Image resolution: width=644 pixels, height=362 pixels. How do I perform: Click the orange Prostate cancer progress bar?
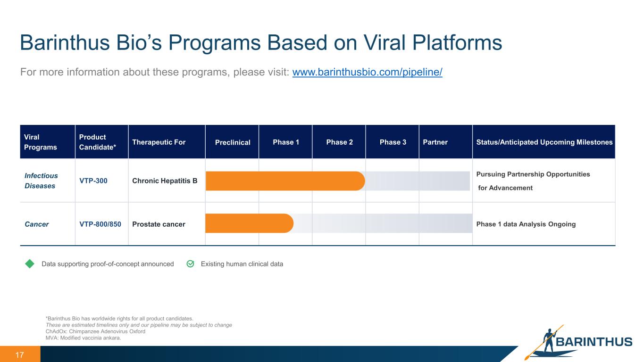click(x=249, y=223)
